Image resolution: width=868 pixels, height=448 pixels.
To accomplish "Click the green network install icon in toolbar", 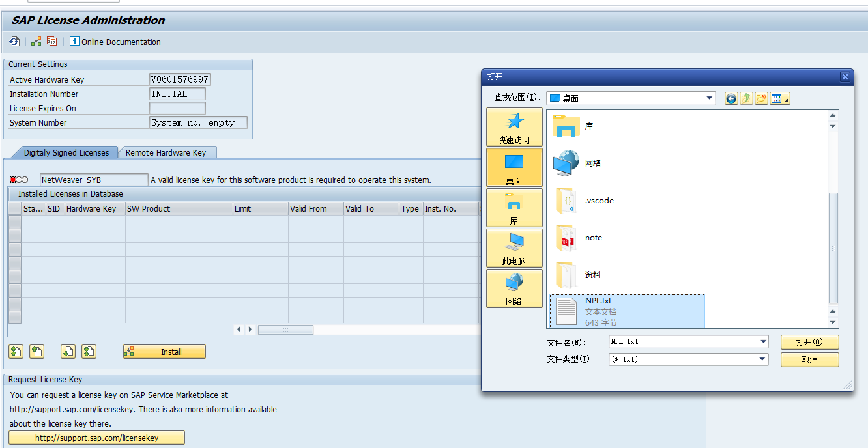I will [x=36, y=42].
